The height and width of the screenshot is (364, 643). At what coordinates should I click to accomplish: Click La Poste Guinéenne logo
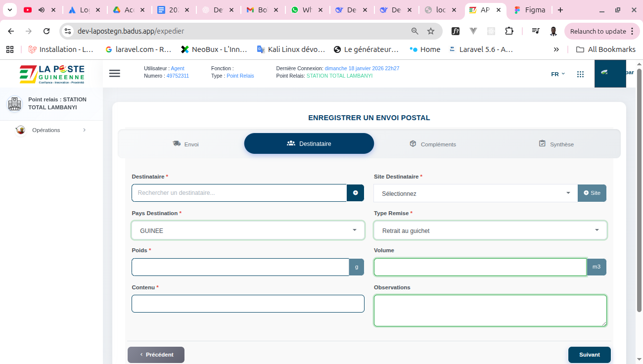(52, 74)
